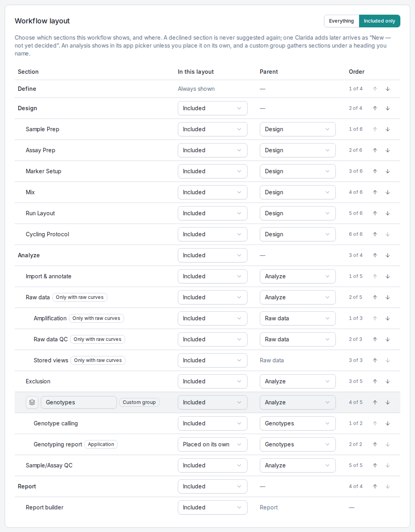
Task: Click the Workflow layout heading
Action: [42, 21]
